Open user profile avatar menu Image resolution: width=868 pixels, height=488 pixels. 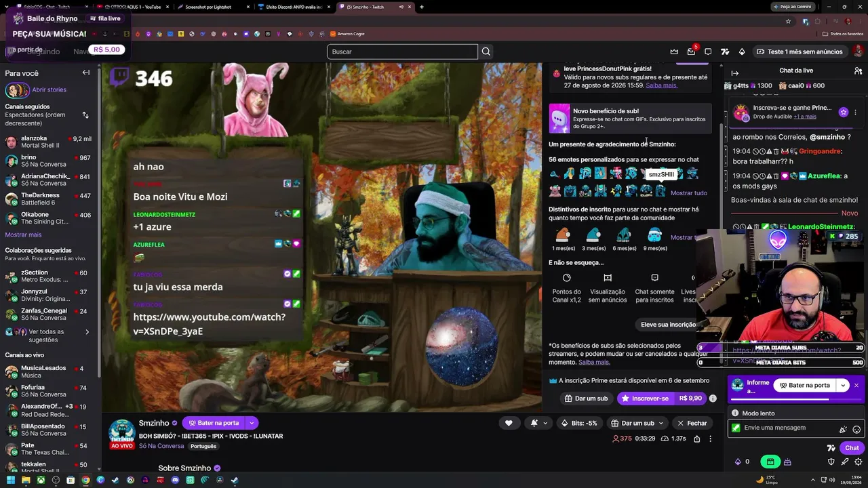(x=858, y=52)
